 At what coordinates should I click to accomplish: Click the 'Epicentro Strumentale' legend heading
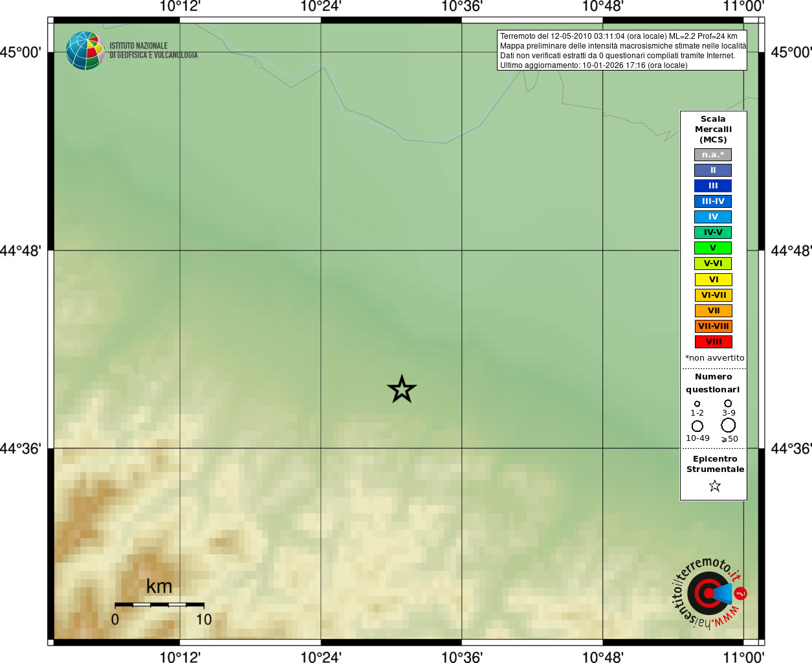715,464
